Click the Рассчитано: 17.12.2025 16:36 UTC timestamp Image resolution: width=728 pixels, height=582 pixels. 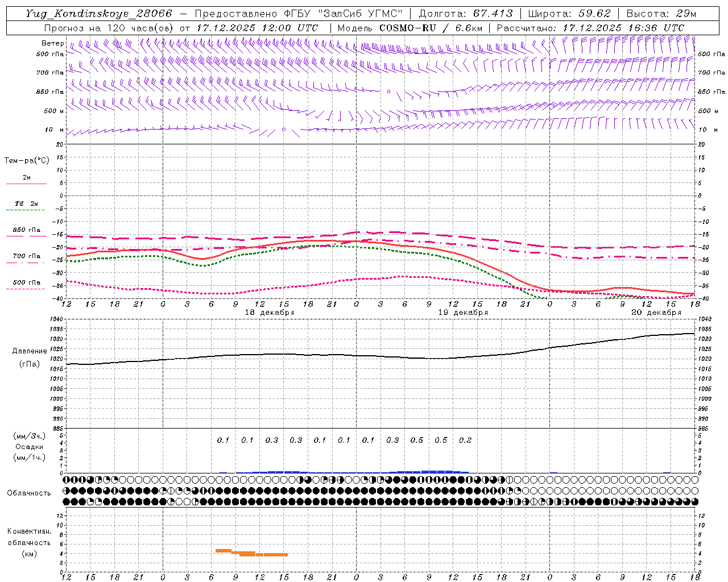[590, 28]
